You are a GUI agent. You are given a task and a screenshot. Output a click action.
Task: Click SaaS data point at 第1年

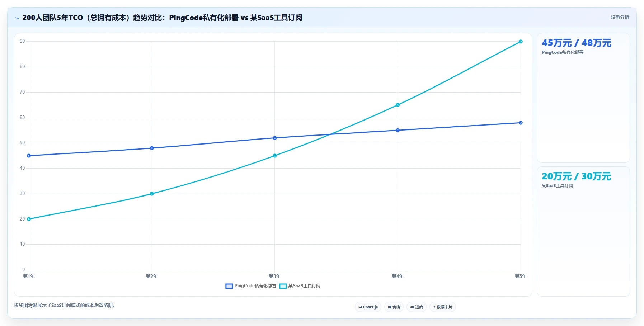pos(29,219)
